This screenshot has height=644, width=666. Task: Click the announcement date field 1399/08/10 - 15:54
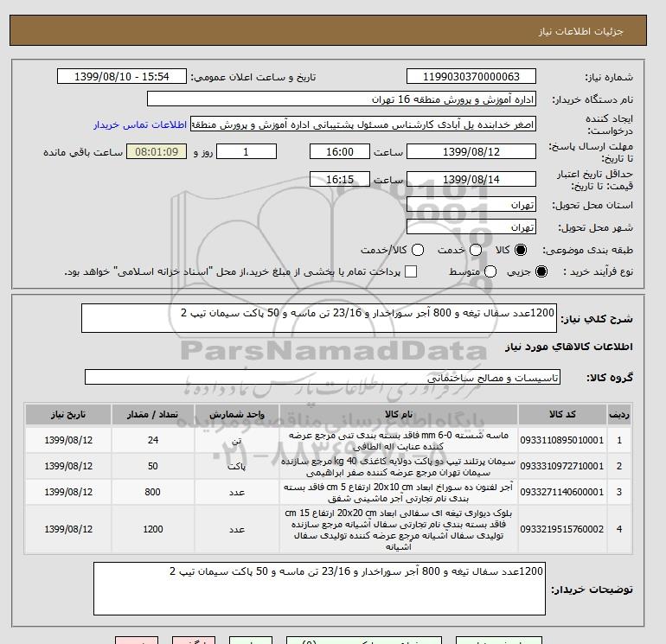pyautogui.click(x=121, y=76)
